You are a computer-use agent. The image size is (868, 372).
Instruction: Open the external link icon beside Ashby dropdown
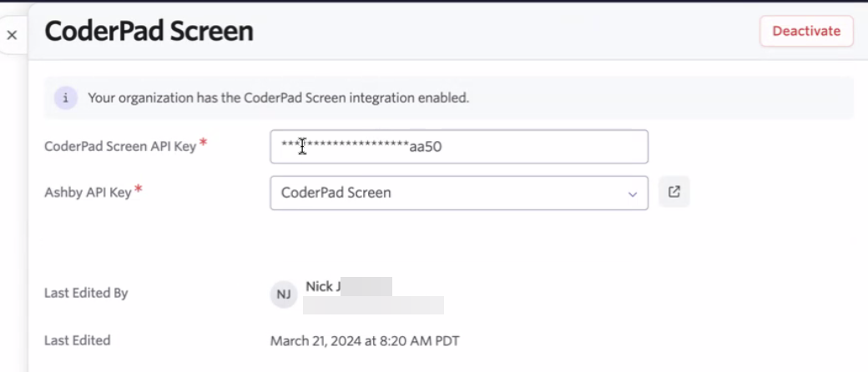pos(674,192)
